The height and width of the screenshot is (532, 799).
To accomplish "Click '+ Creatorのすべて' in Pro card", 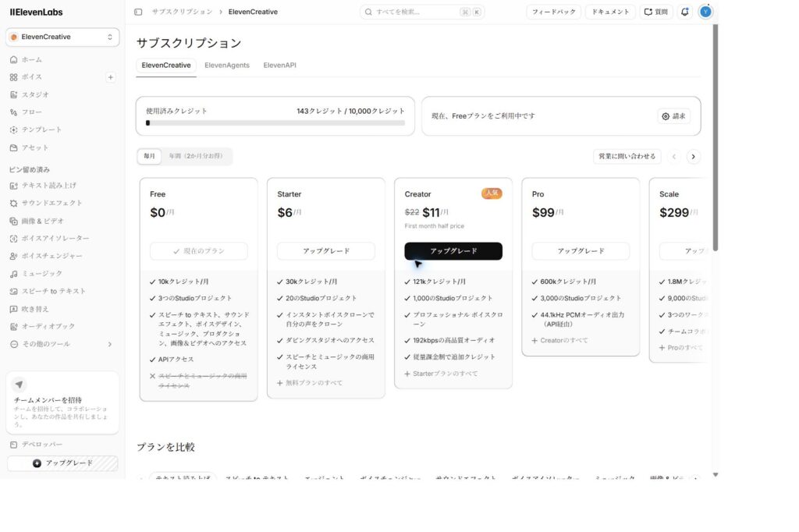I will coord(559,340).
